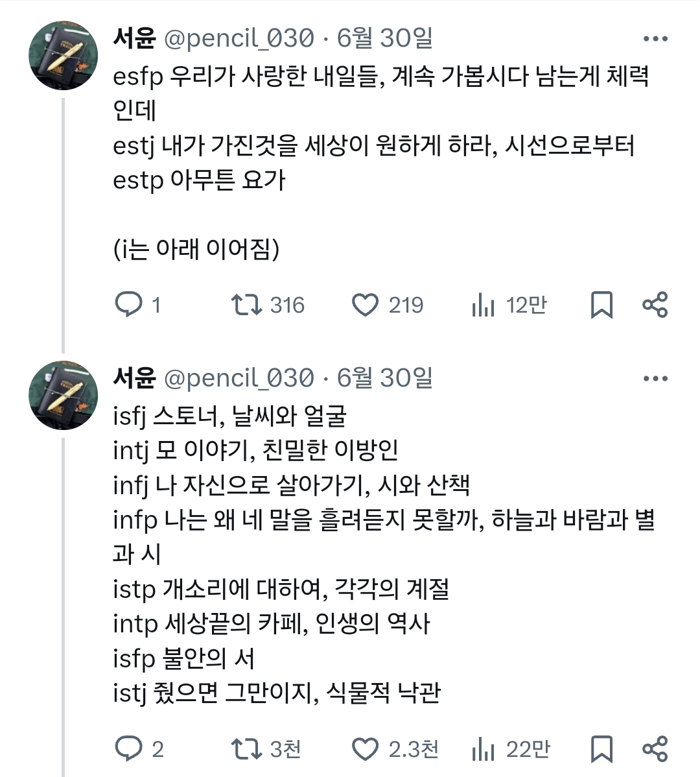Viewport: 700px width, 777px height.
Task: Retweet the first tweet with 316 retweets
Action: (246, 304)
